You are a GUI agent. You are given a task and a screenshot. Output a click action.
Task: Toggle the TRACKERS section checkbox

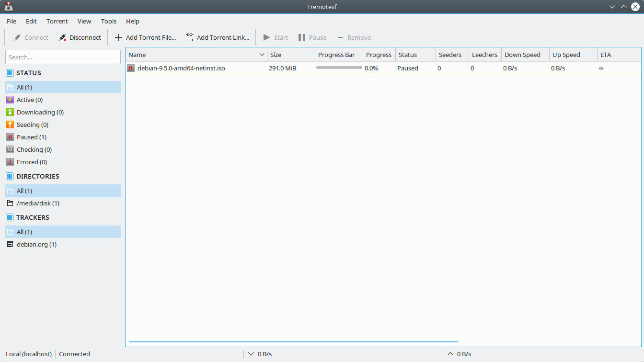coord(10,217)
